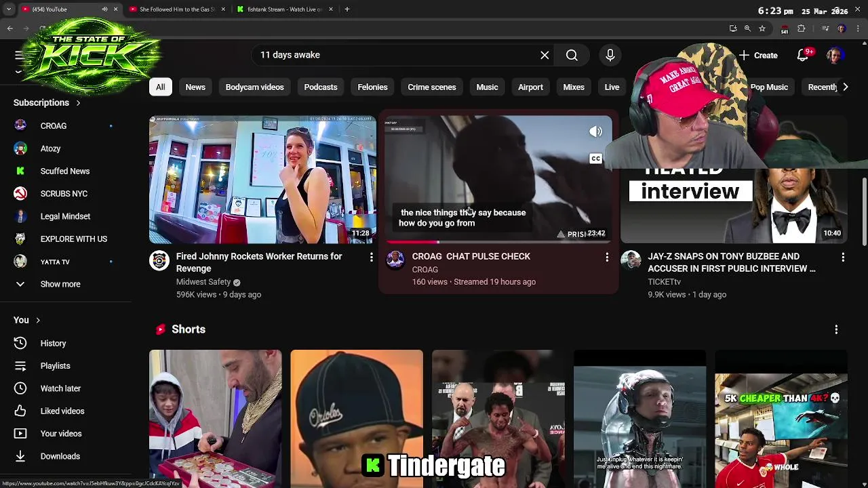Start voice search with microphone icon

tap(610, 55)
